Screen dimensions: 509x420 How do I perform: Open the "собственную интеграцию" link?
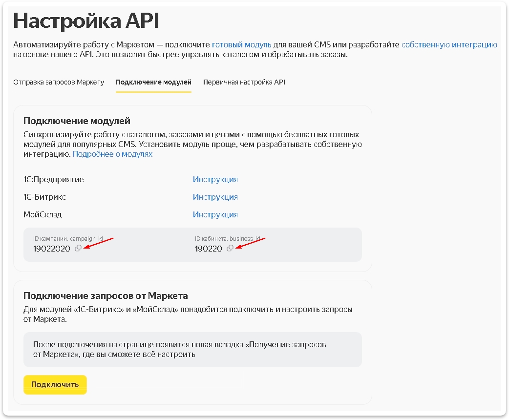[x=449, y=44]
